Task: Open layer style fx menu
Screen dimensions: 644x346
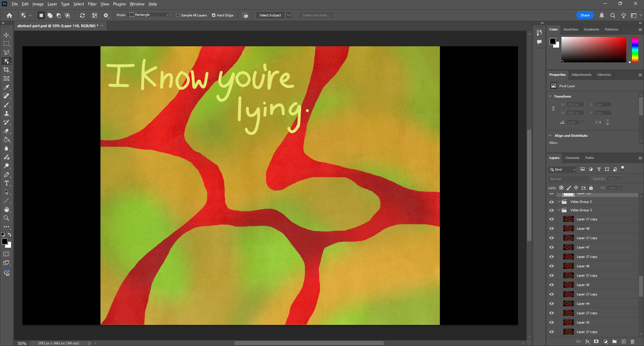Action: (587, 342)
